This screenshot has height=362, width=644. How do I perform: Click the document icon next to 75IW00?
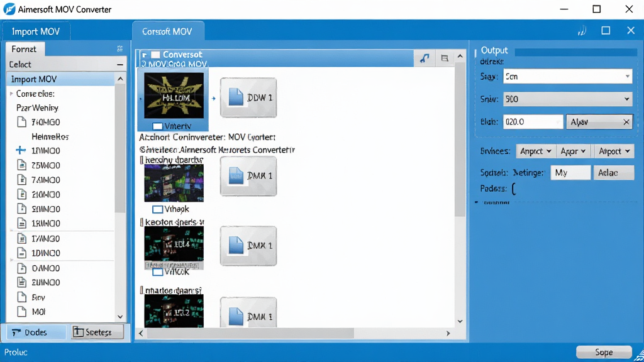tap(22, 165)
